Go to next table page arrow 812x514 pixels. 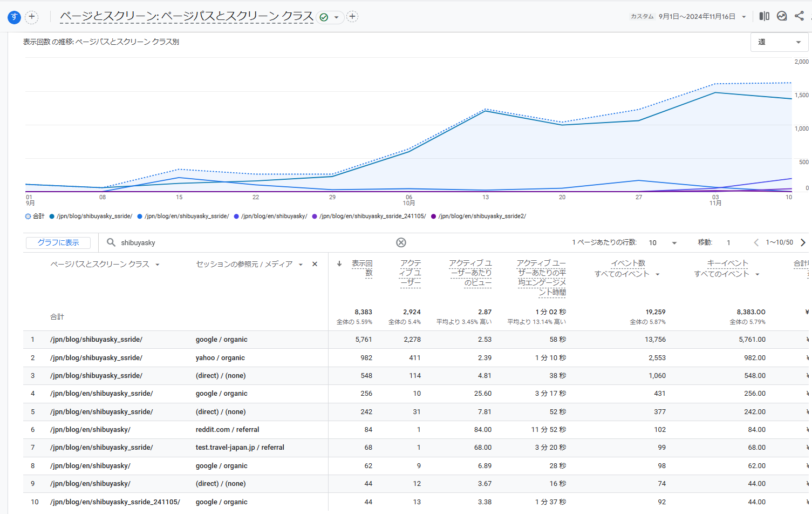pos(803,242)
